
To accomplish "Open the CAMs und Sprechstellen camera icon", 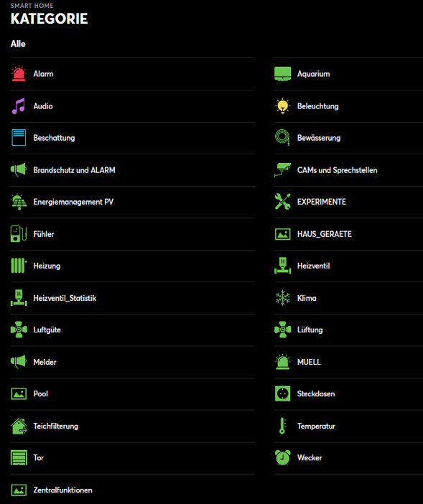I will [282, 169].
